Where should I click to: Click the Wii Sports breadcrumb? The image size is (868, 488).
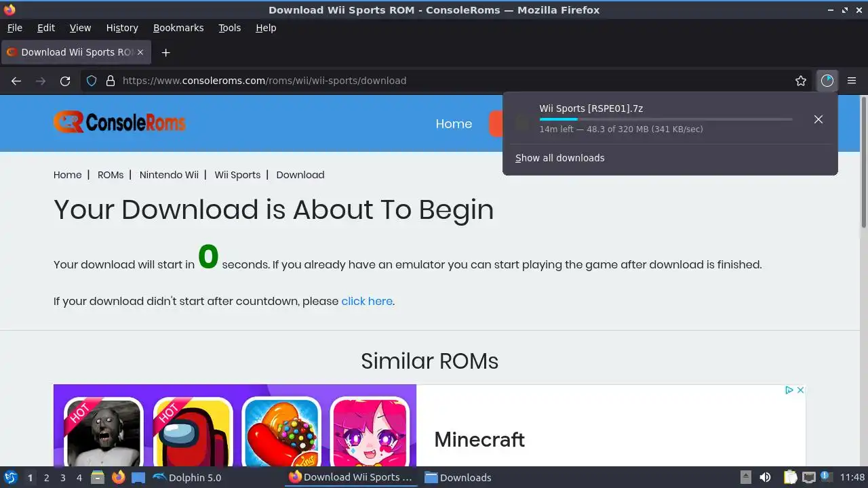237,175
